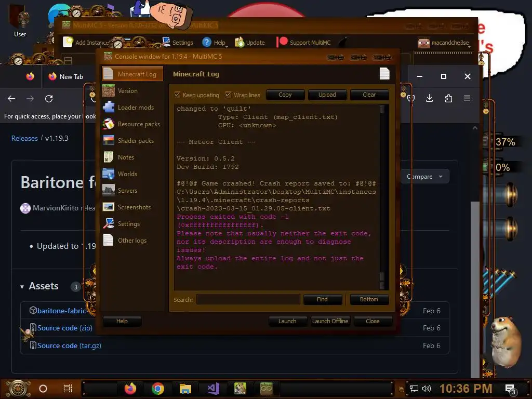The image size is (532, 399).
Task: Open the Minecraft Log page in console sidebar
Action: click(132, 74)
